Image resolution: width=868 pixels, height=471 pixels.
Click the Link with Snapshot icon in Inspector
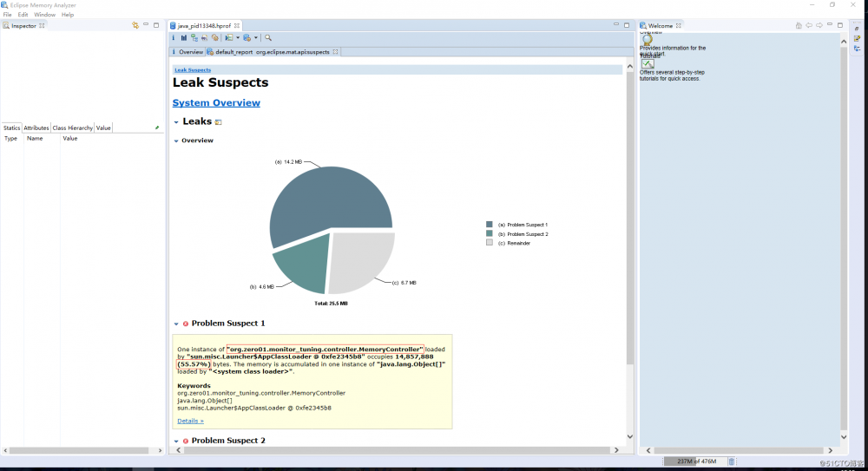(x=135, y=25)
